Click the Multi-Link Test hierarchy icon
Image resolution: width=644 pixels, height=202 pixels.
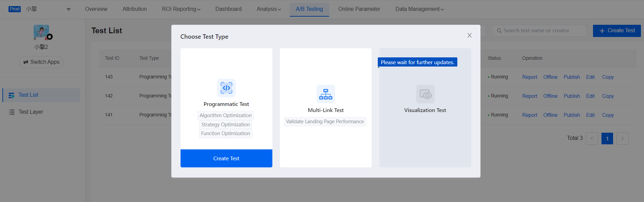[326, 94]
